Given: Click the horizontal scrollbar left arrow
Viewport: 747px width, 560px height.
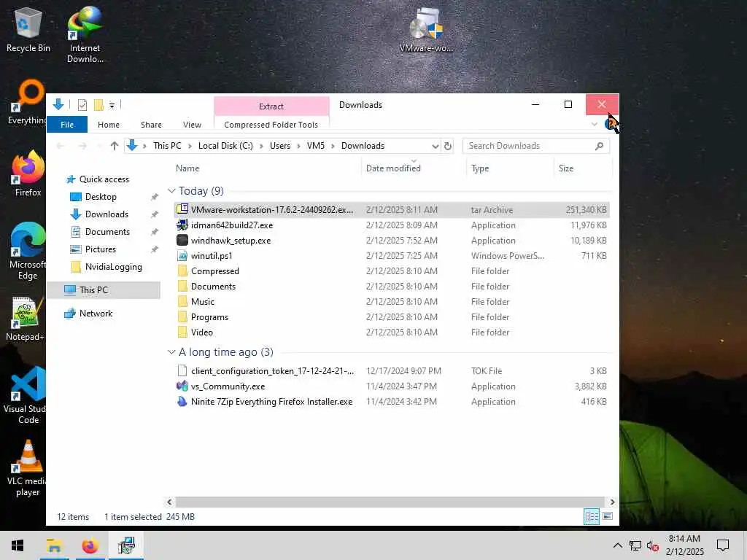Looking at the screenshot, I should (169, 502).
